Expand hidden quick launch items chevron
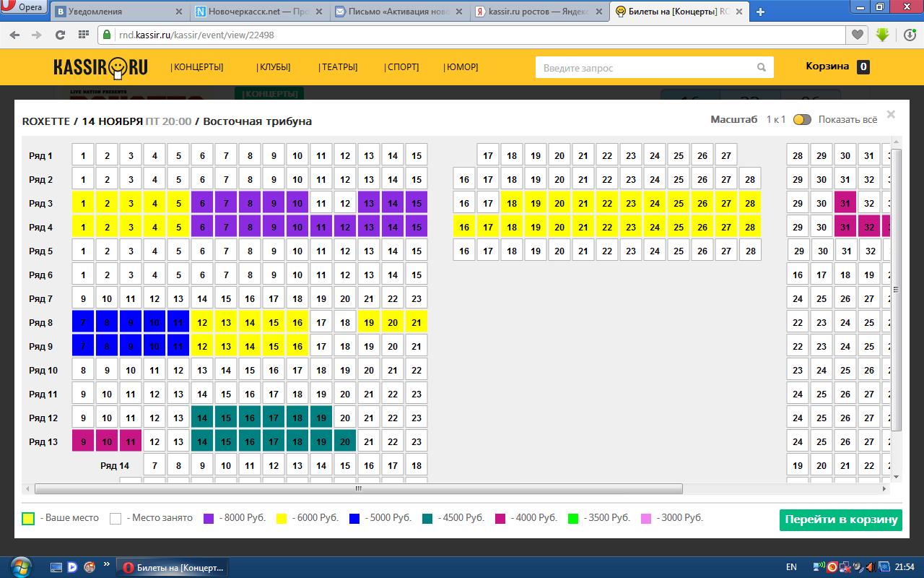This screenshot has width=924, height=578. [x=107, y=564]
